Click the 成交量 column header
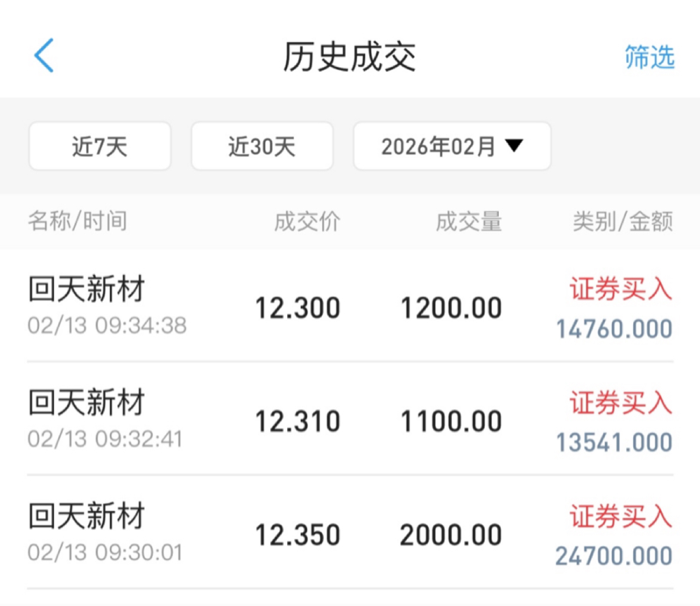The height and width of the screenshot is (606, 700). [469, 222]
